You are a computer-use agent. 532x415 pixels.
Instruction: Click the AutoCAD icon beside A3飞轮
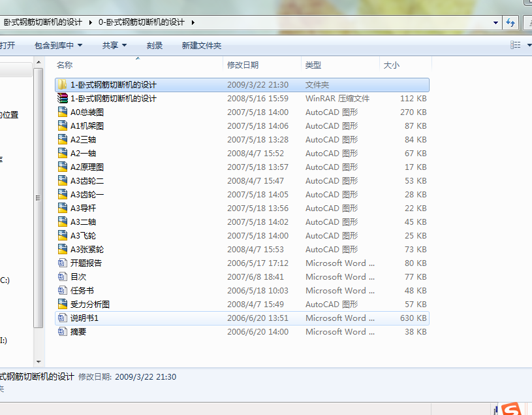tap(63, 235)
